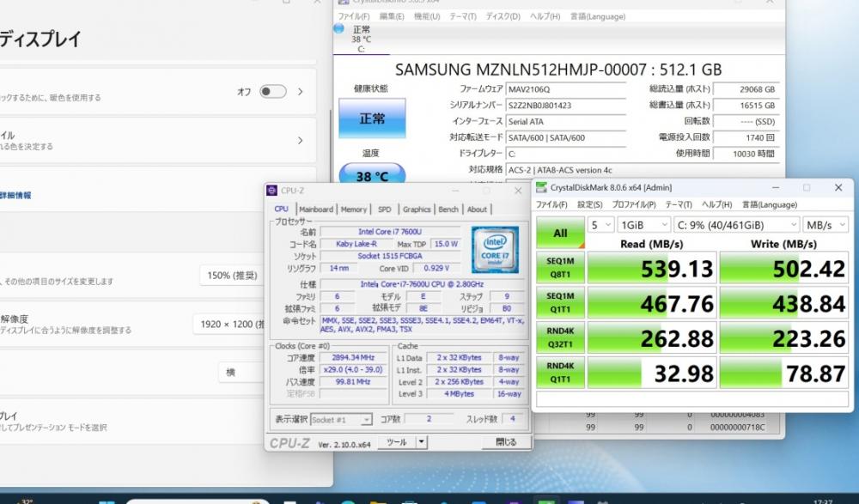Viewport: 859px width, 504px height.
Task: Click the 38 °C temperature button in CrystalDiskInfo
Action: tap(372, 174)
